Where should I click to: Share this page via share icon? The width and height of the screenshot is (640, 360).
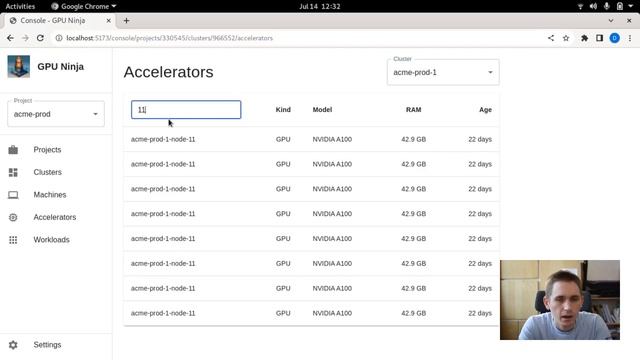click(x=551, y=38)
